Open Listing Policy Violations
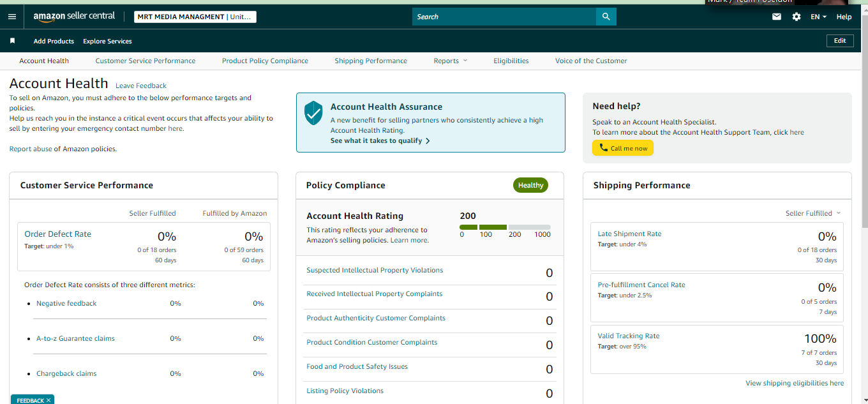The image size is (868, 404). pos(345,391)
